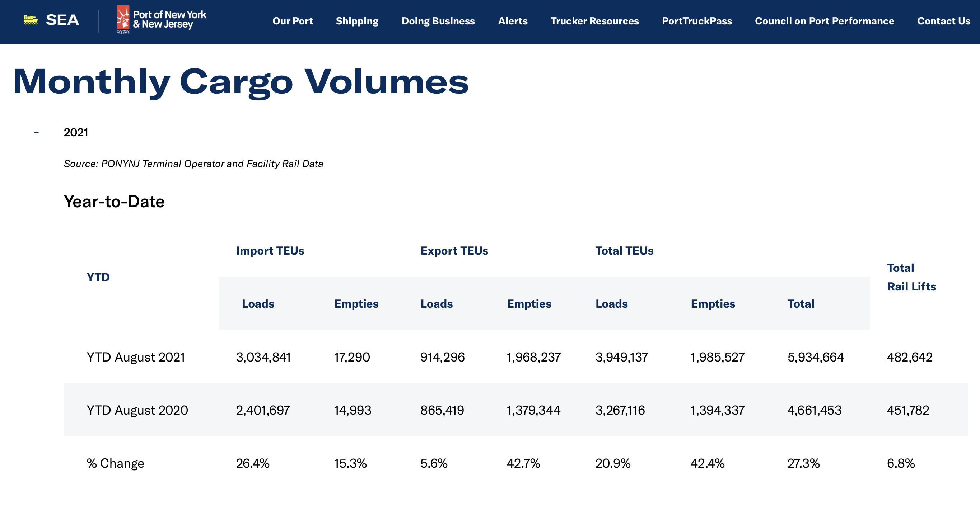Select the 15.3% change value
The height and width of the screenshot is (515, 980).
point(350,463)
